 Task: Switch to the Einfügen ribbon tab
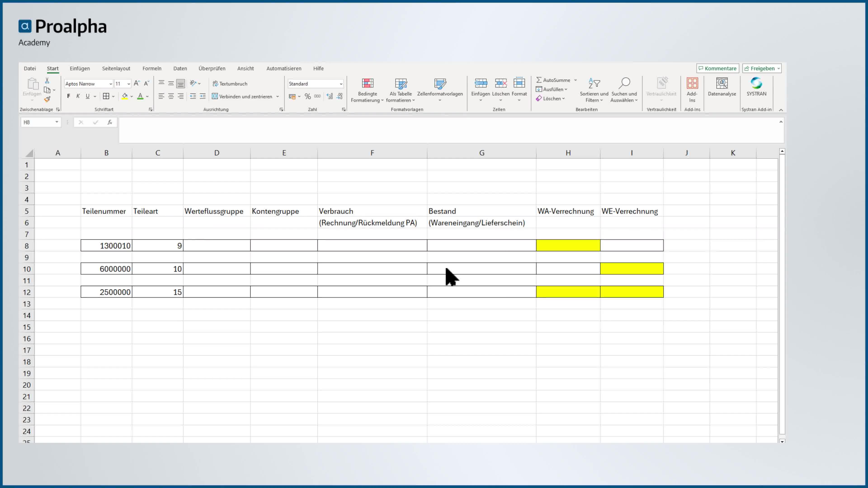coord(80,68)
